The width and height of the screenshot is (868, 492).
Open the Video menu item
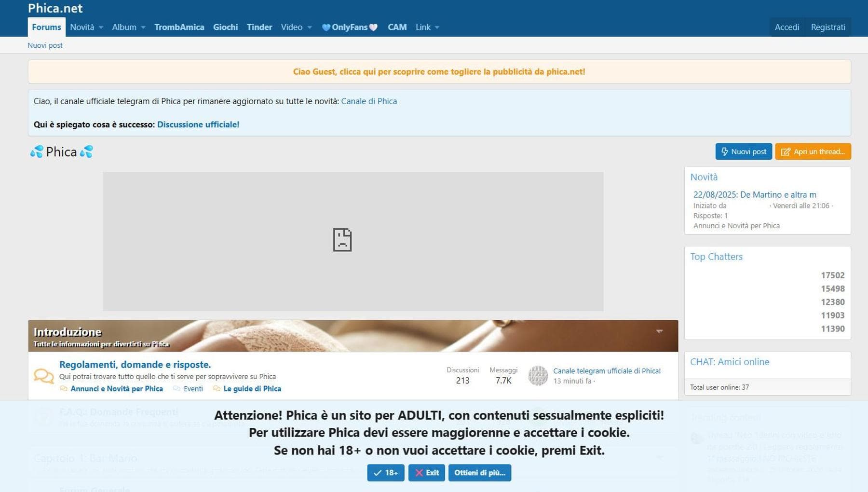click(291, 27)
